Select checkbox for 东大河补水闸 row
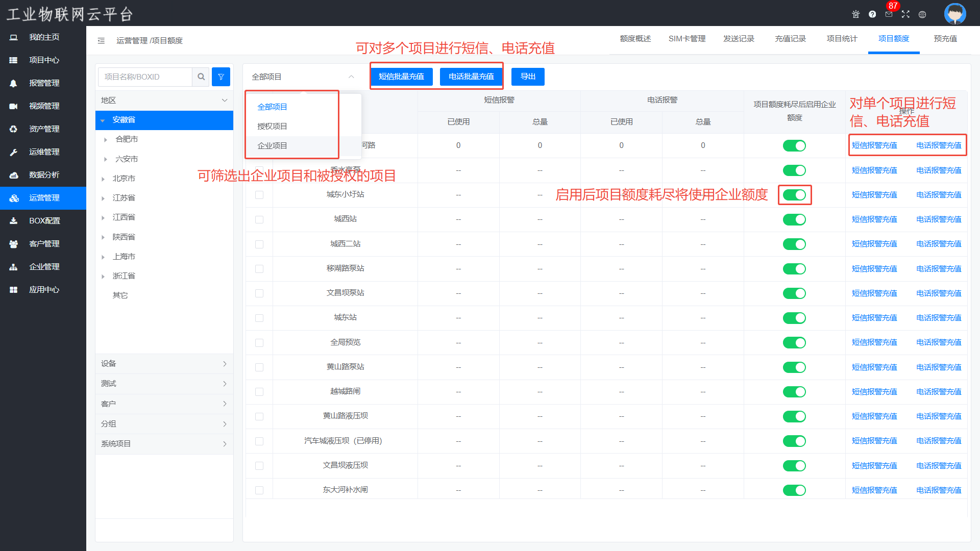980x551 pixels. [x=259, y=490]
